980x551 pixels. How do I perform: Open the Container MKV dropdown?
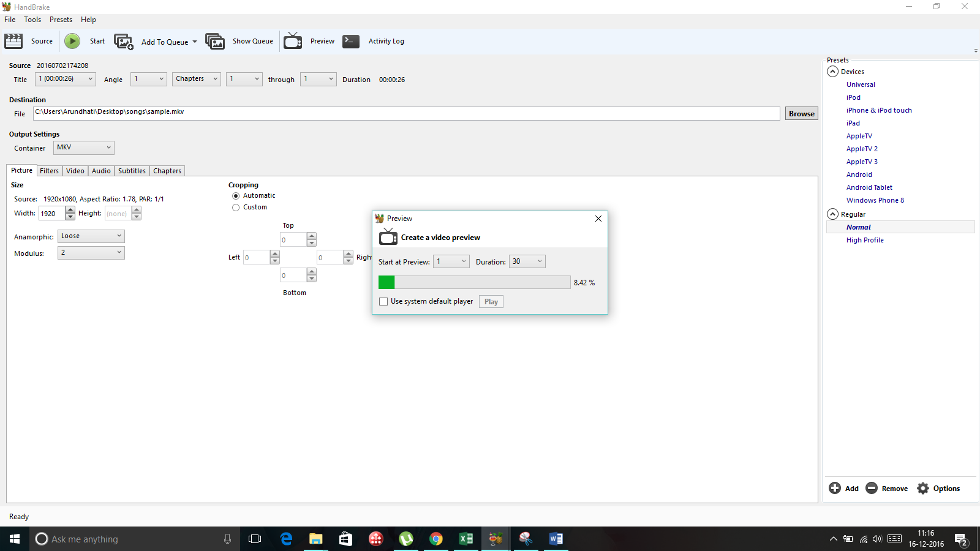point(84,148)
